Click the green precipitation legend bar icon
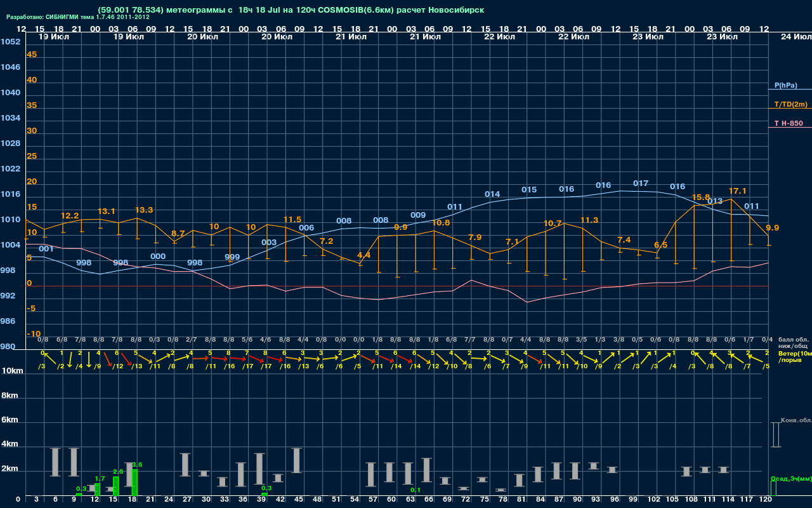This screenshot has height=508, width=812. pyautogui.click(x=773, y=488)
